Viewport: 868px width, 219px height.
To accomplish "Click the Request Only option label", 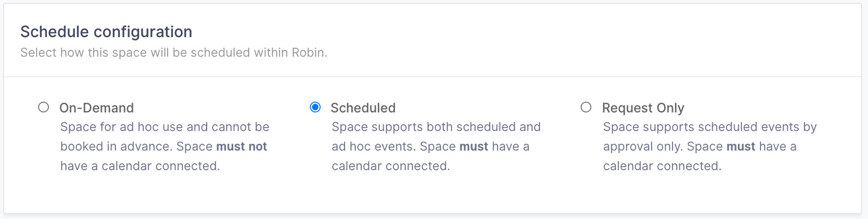I will tap(643, 108).
